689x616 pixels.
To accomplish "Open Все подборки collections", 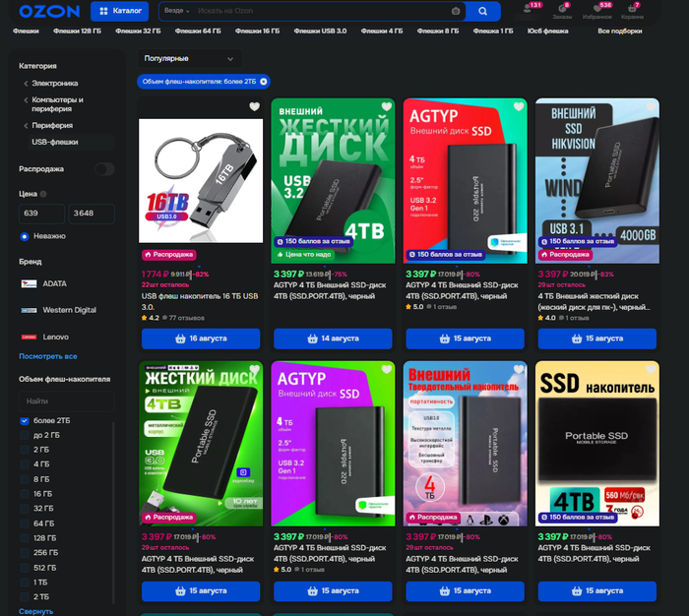I will coord(619,31).
